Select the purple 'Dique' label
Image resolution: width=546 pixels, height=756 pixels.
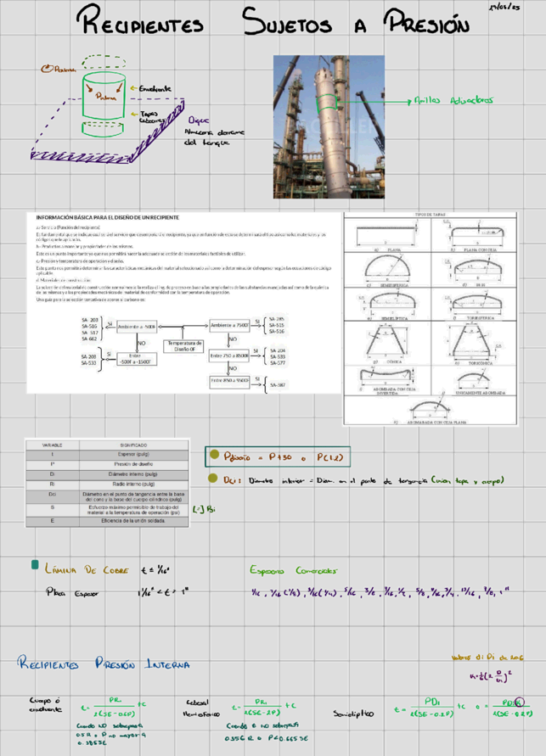[198, 120]
